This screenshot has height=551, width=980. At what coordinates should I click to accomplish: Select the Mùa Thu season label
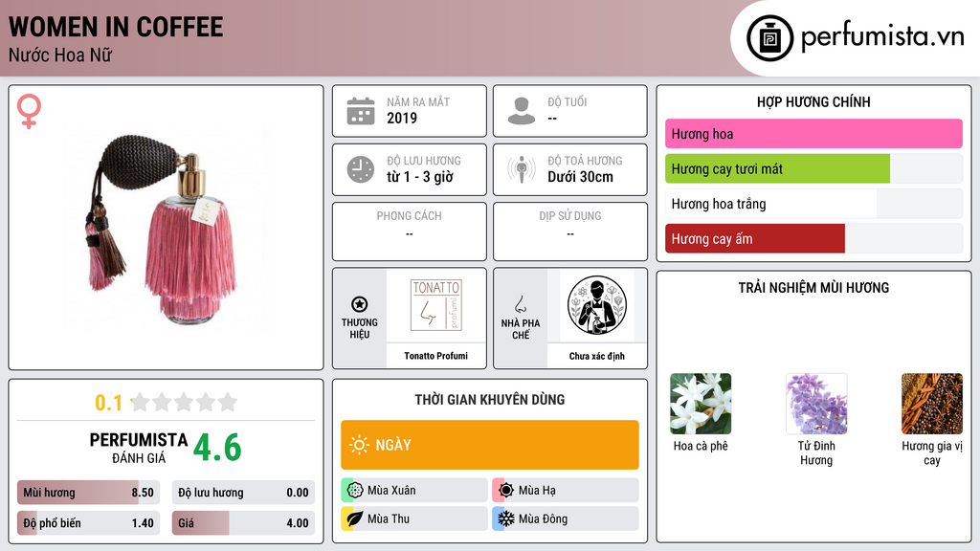(389, 518)
